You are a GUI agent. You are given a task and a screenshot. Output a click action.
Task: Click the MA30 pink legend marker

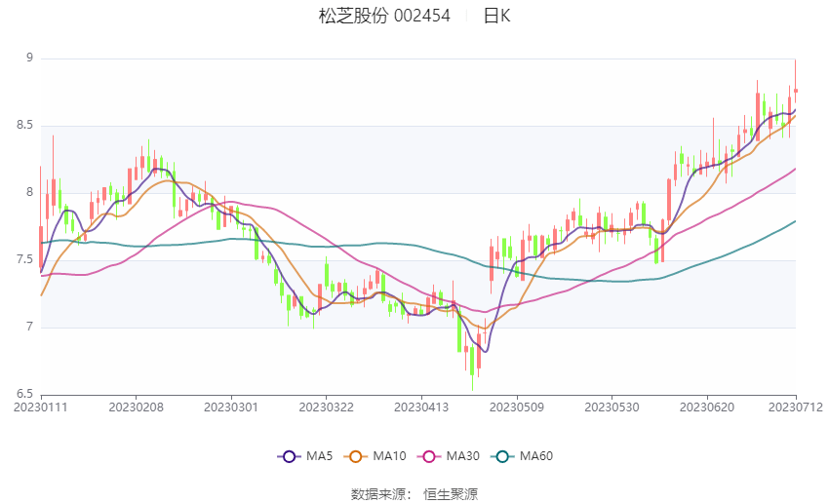tap(426, 456)
